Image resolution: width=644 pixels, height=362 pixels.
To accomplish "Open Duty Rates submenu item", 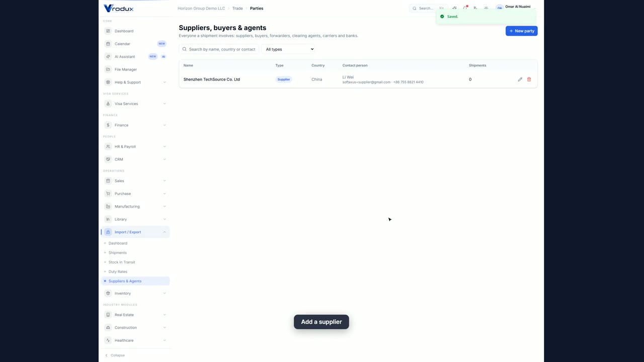I will [118, 271].
